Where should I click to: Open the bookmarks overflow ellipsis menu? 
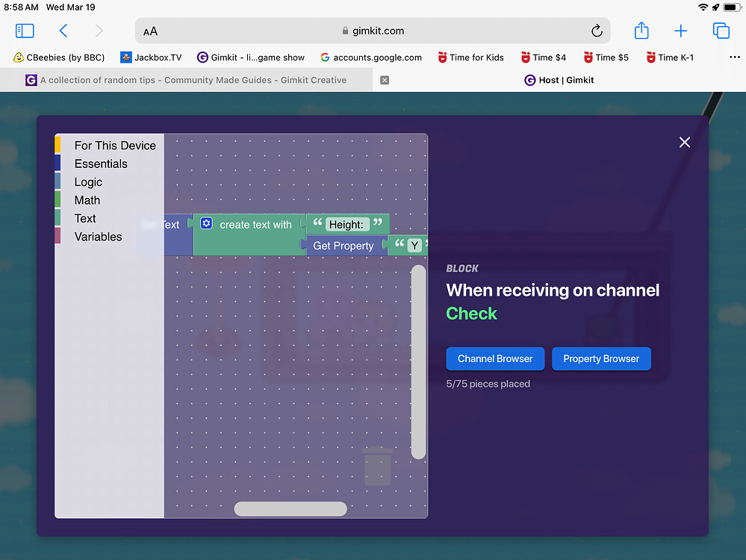734,57
